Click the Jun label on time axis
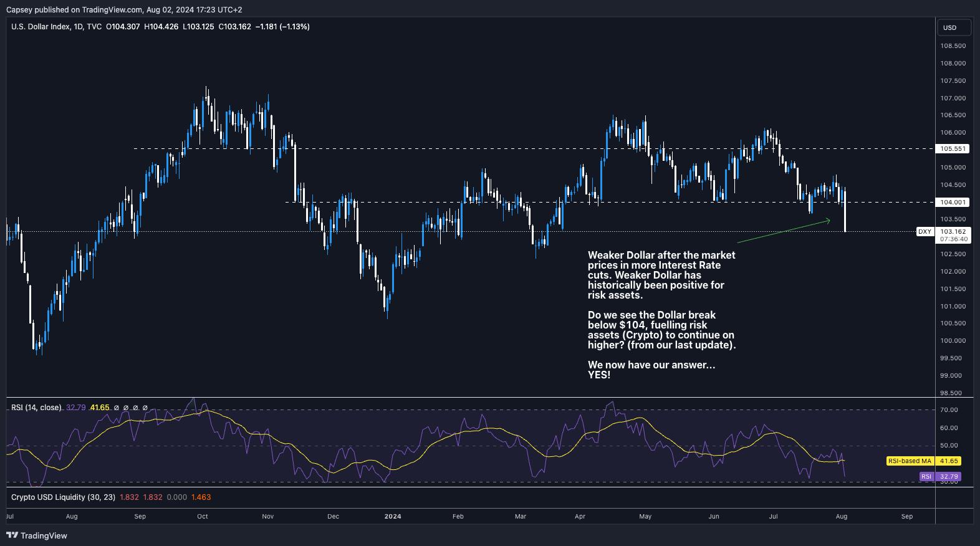Image resolution: width=980 pixels, height=546 pixels. coord(714,517)
